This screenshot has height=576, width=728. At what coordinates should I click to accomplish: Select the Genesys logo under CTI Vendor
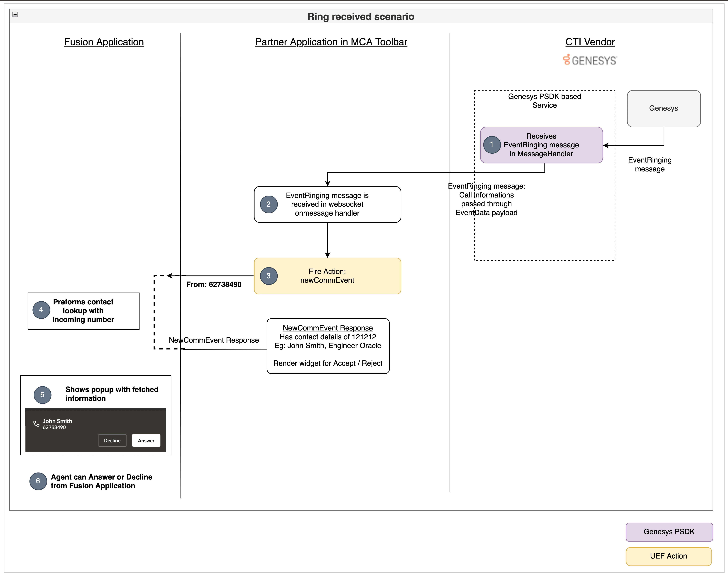[x=589, y=60]
